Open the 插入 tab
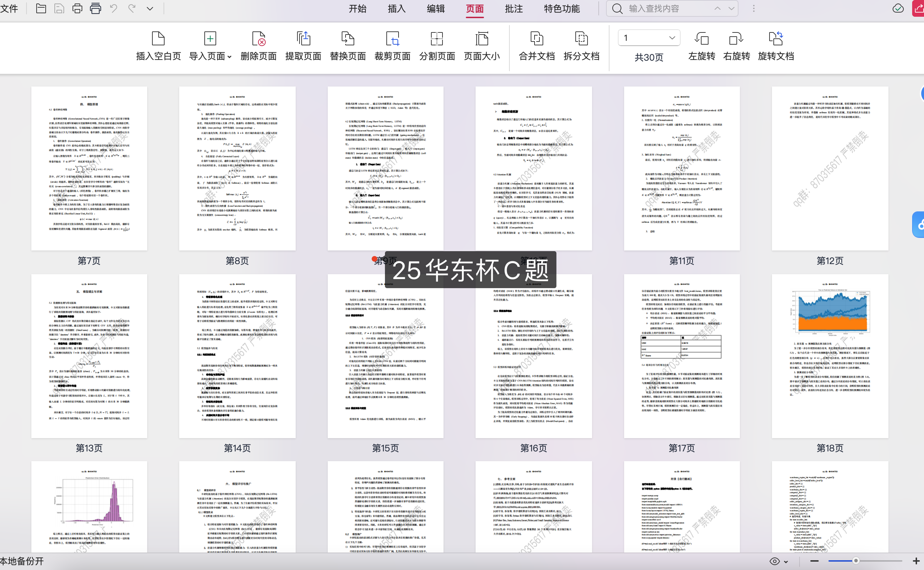Viewport: 924px width, 570px height. (396, 8)
